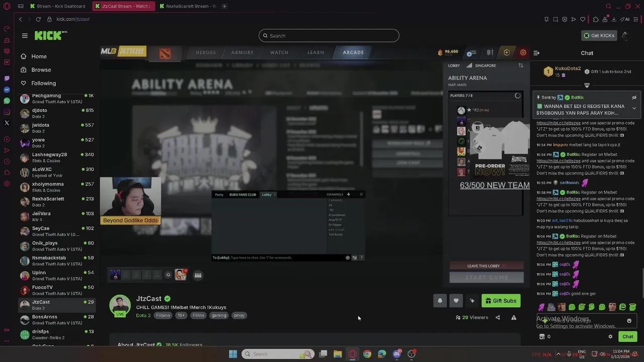
Task: Click the chat panel scrollbar
Action: (642, 284)
